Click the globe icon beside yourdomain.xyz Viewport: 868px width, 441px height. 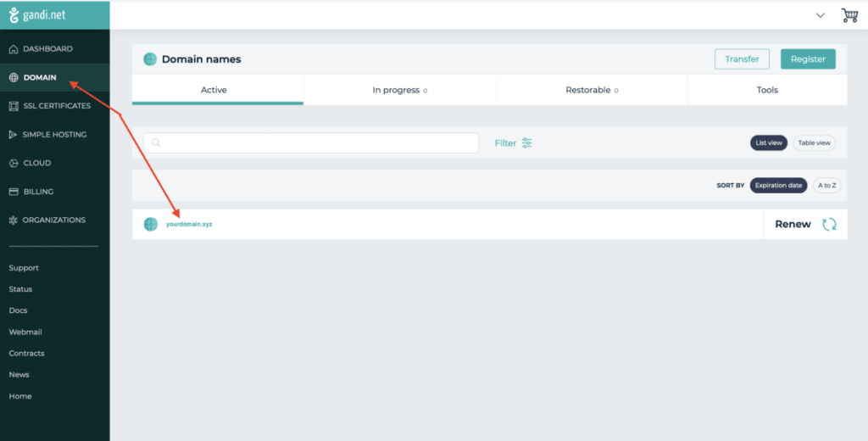[x=151, y=225]
